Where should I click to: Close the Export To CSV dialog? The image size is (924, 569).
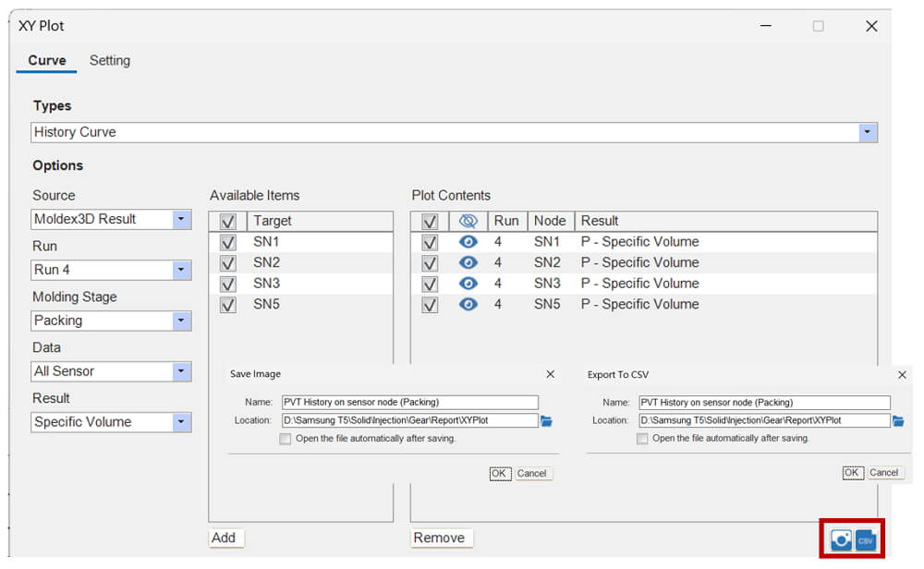coord(902,375)
